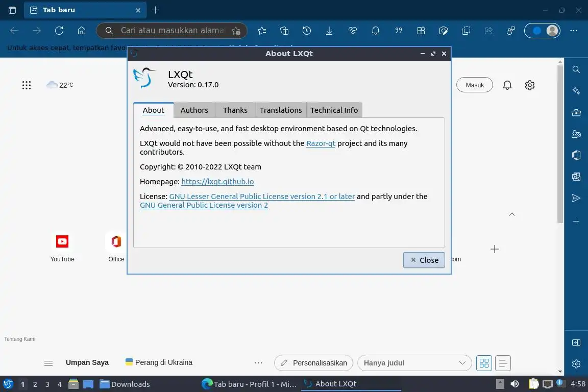
Task: Open the GNU General Public License version 2 link
Action: click(204, 205)
